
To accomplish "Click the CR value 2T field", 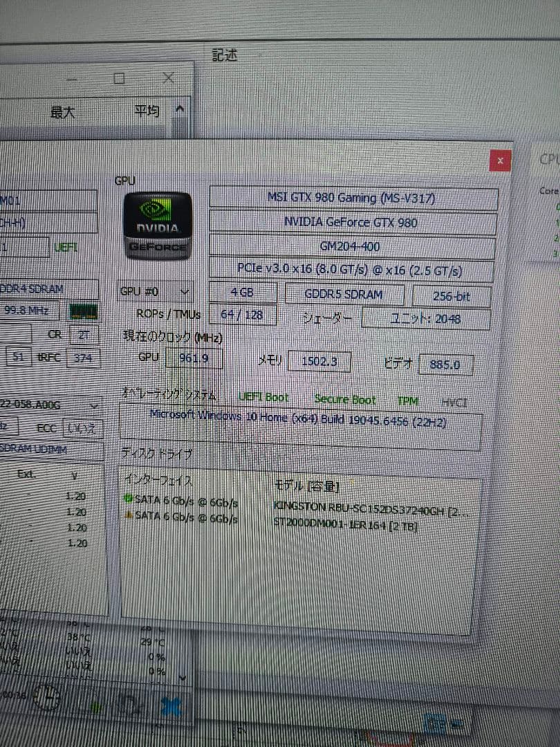I will coord(84,335).
